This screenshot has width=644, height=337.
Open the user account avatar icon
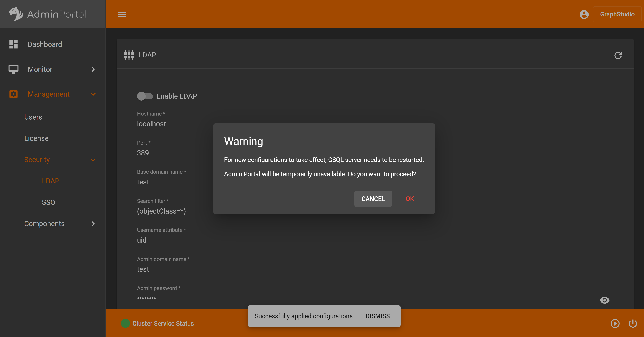(x=584, y=14)
